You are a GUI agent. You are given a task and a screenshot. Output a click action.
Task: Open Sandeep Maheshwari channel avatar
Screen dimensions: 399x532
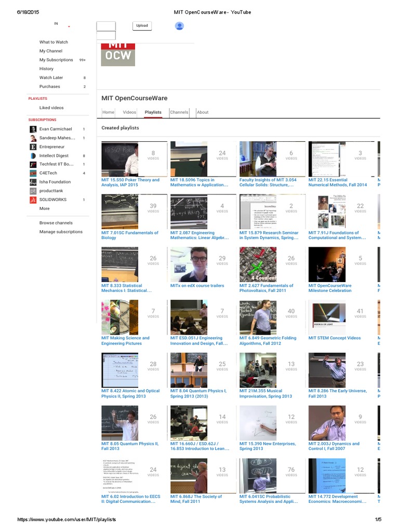[x=33, y=138]
